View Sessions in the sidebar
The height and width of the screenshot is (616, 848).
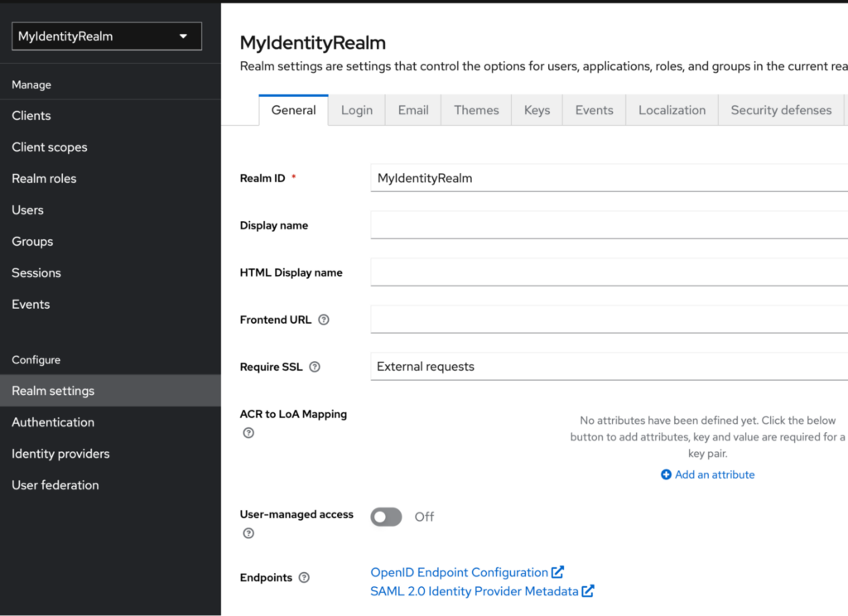[110, 272]
